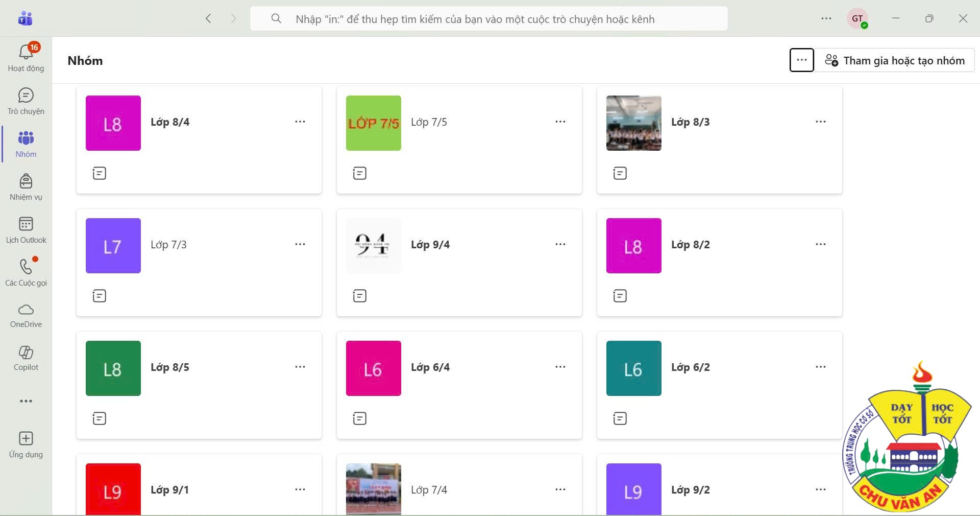Open the notes icon under Lớp 6/2
980x516 pixels.
click(x=620, y=418)
